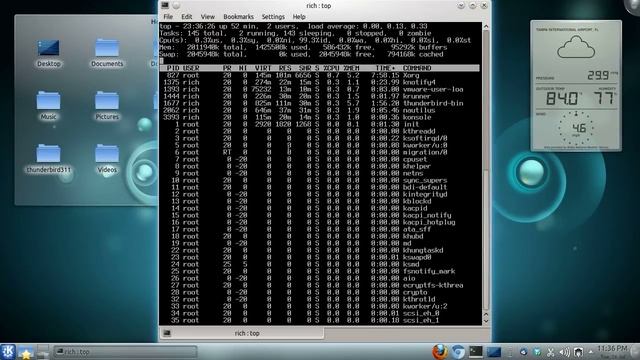This screenshot has height=360, width=640.
Task: Click the kthreadd process row
Action: 319,131
